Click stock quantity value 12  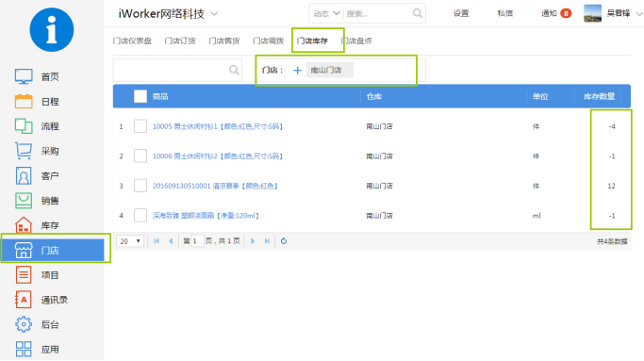tap(612, 186)
